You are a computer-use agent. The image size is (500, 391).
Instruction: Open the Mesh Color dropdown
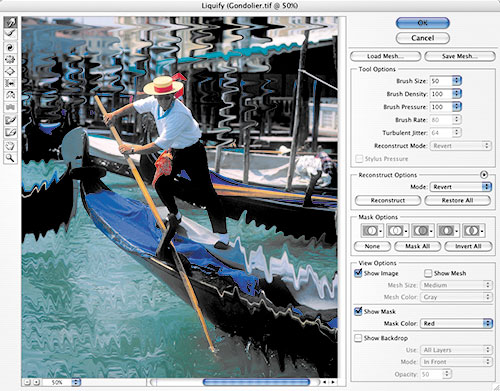pyautogui.click(x=456, y=297)
